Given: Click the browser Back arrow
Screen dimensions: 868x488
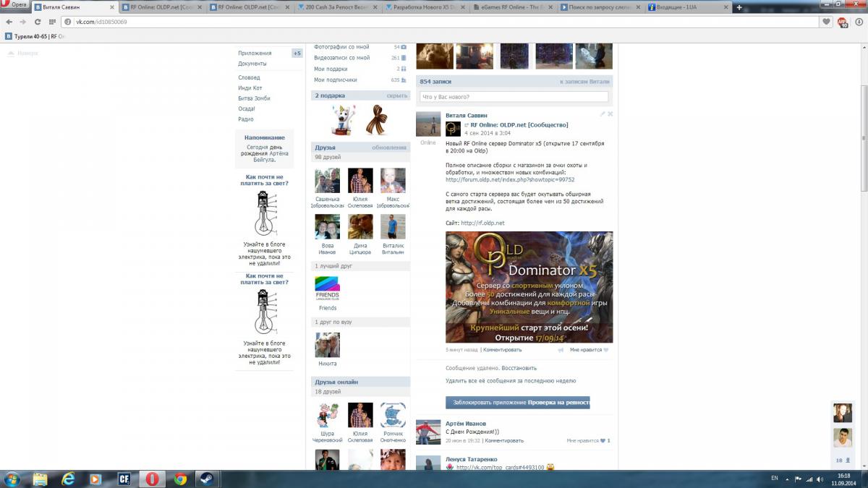Looking at the screenshot, I should click(9, 22).
